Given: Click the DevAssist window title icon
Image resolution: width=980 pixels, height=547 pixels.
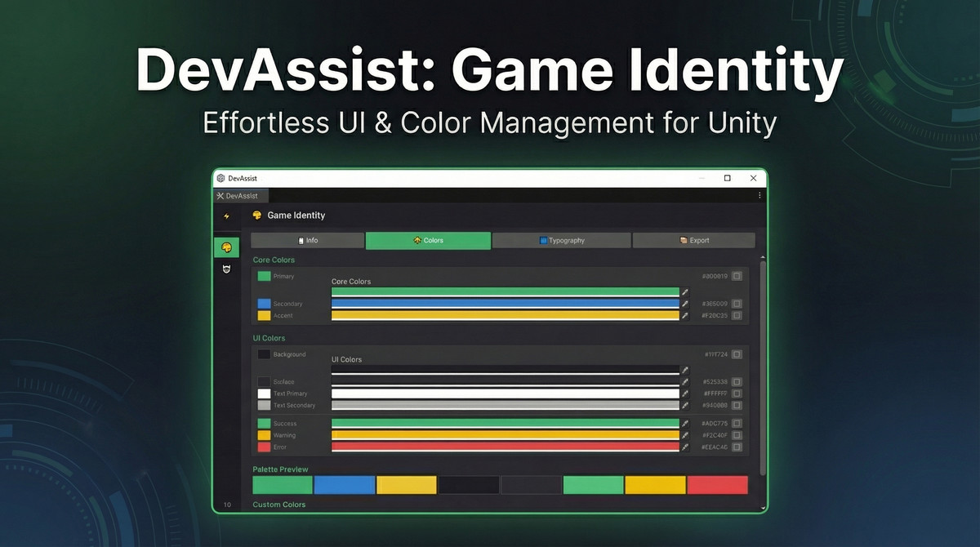Looking at the screenshot, I should coord(220,178).
